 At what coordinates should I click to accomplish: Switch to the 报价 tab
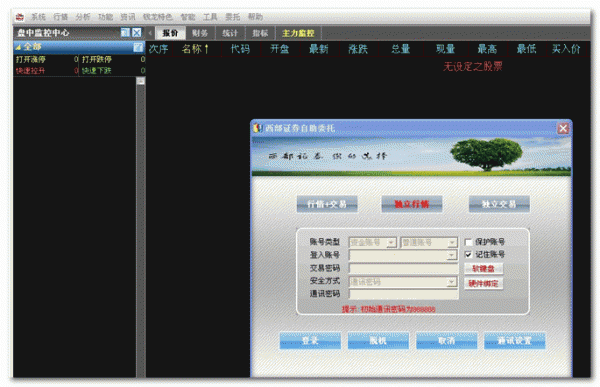[x=170, y=33]
